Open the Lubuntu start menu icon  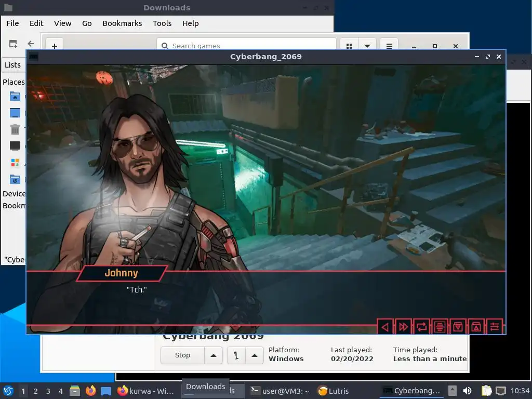pyautogui.click(x=8, y=391)
